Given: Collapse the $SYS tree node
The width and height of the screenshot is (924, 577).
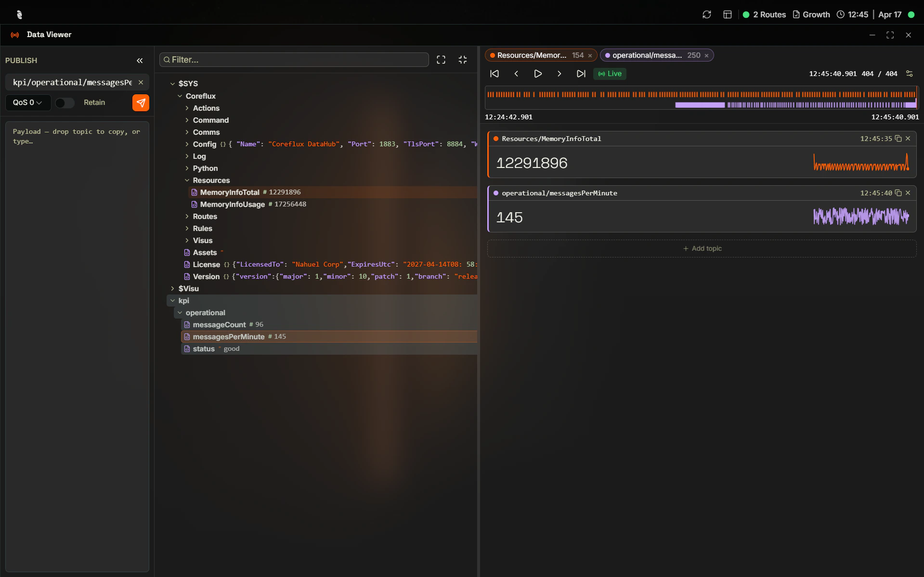Looking at the screenshot, I should tap(173, 83).
